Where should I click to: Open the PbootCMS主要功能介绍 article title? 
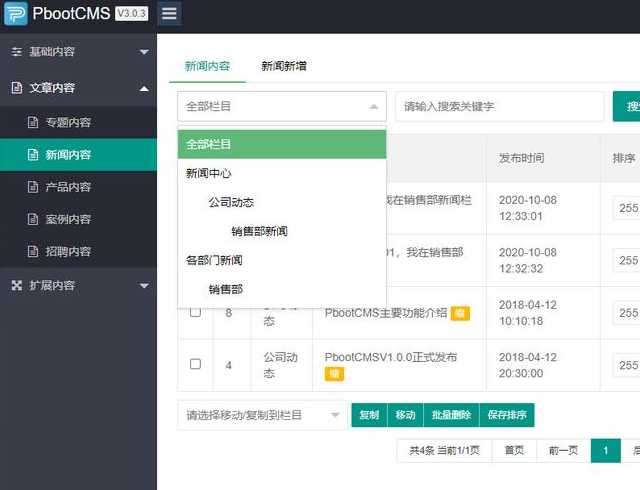point(386,313)
